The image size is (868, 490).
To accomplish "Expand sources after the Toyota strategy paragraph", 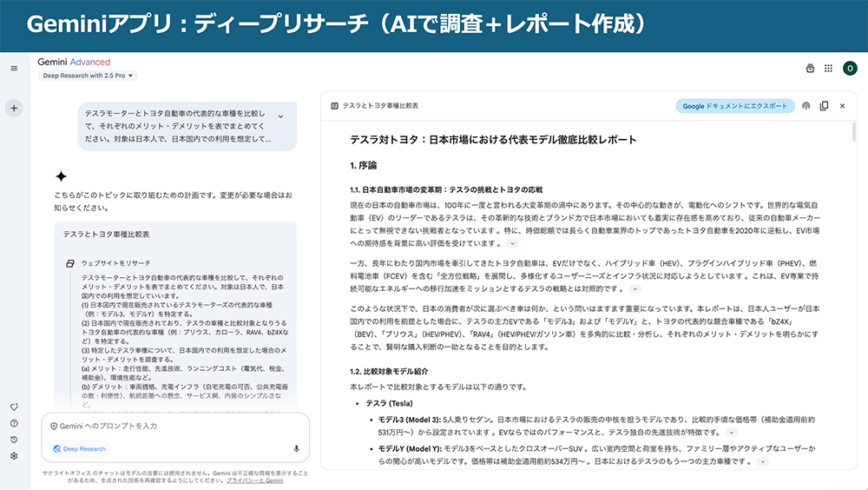I will pyautogui.click(x=635, y=288).
